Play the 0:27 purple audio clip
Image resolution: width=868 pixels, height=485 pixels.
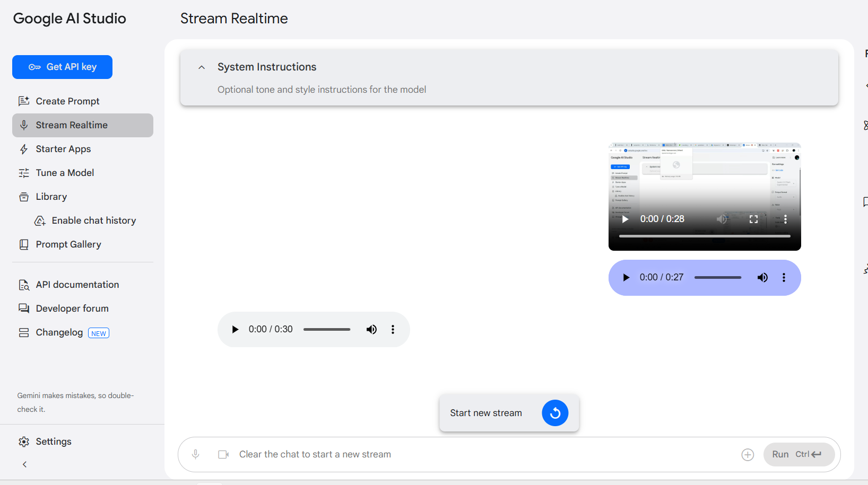pos(626,277)
